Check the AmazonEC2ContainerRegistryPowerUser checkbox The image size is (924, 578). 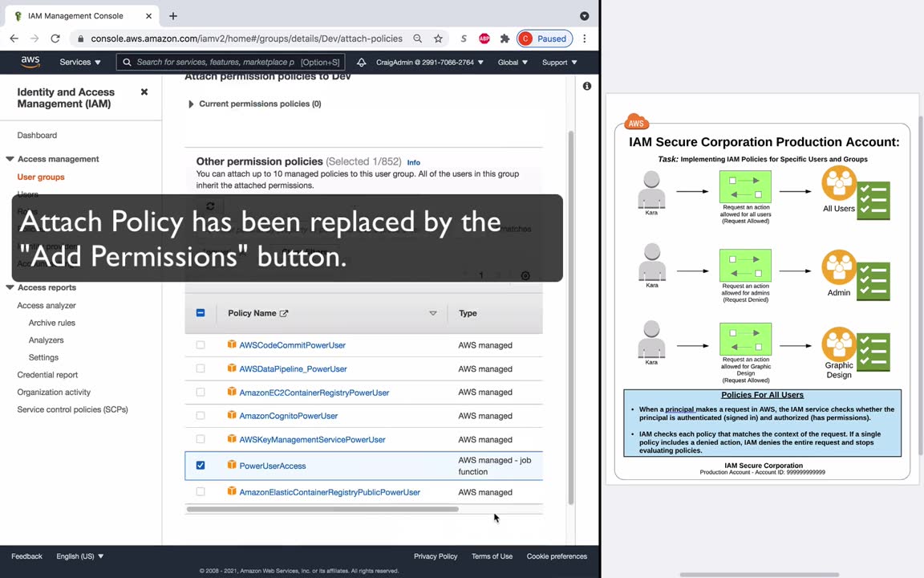pyautogui.click(x=201, y=392)
